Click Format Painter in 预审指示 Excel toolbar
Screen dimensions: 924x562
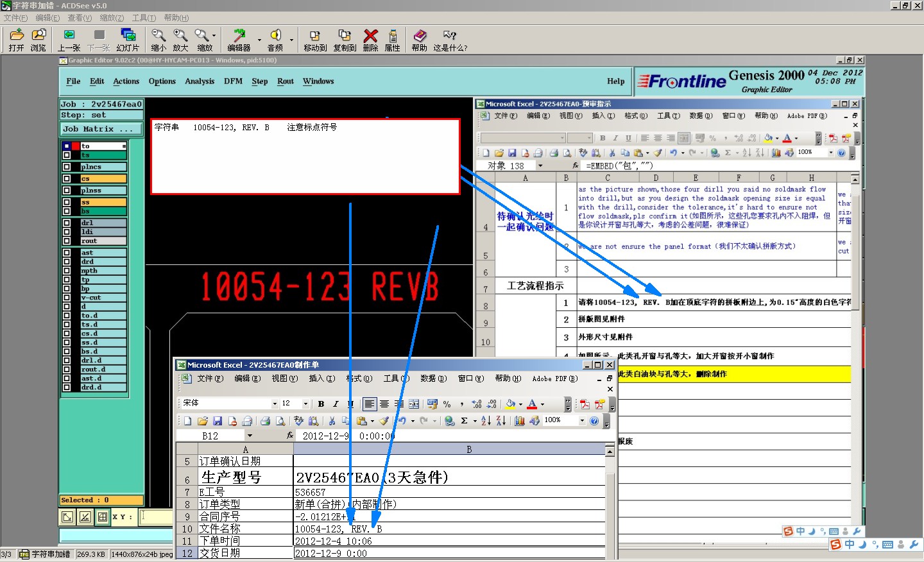click(x=658, y=153)
